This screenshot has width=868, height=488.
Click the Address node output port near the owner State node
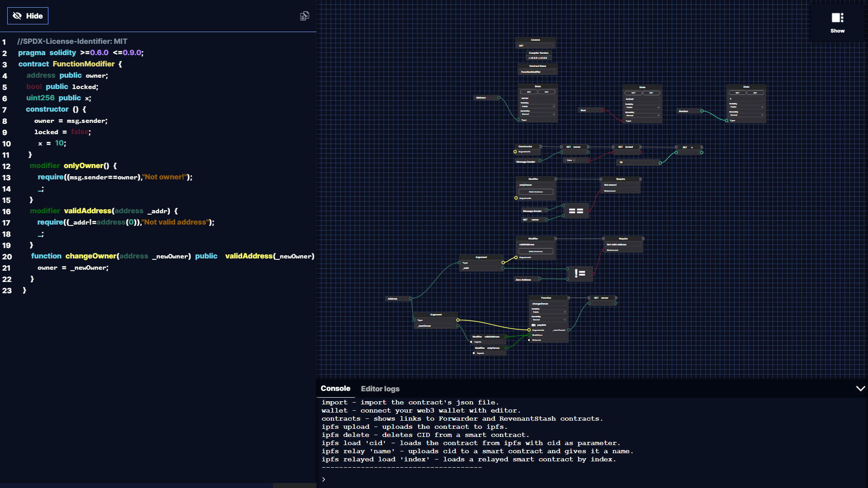499,98
